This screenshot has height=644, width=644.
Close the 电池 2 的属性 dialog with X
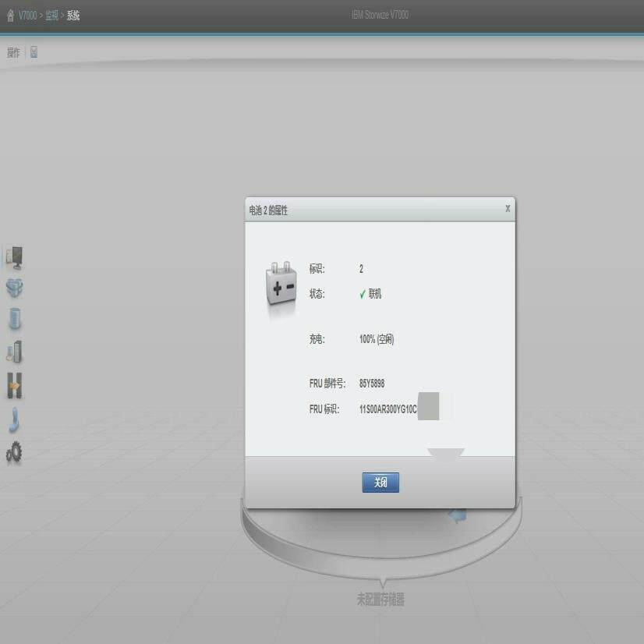point(508,208)
